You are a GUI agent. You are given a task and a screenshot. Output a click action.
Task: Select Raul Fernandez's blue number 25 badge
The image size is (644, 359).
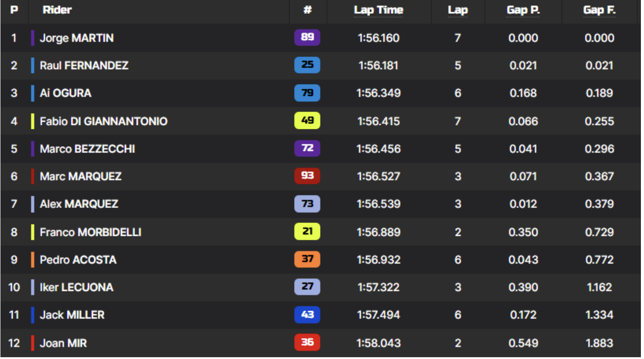[x=307, y=65]
